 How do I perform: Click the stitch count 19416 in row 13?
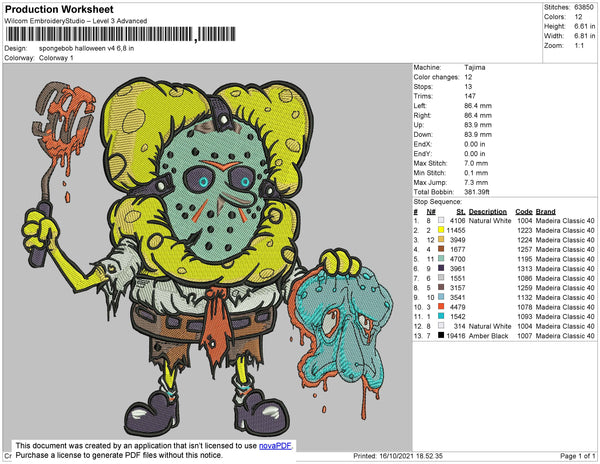[456, 335]
